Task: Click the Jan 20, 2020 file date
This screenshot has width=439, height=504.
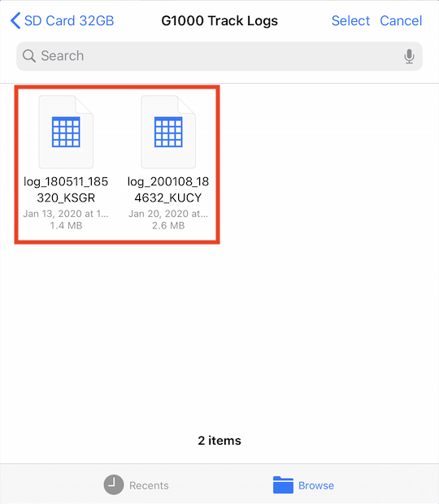Action: (168, 214)
